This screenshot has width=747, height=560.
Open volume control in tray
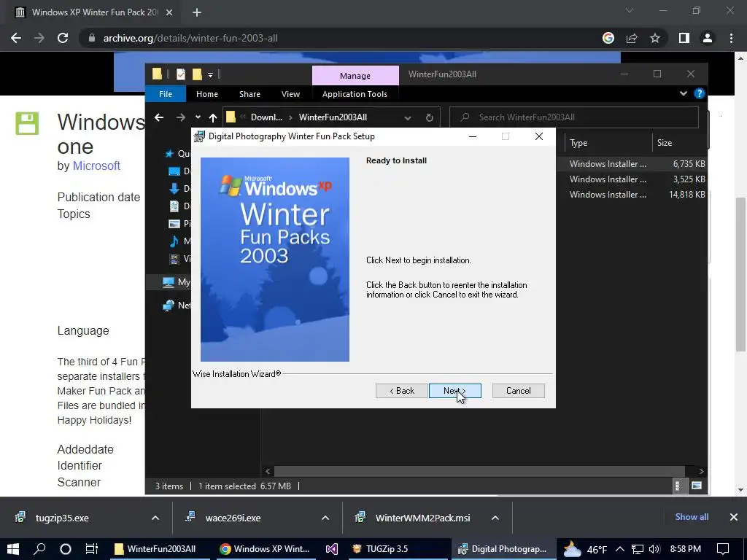654,548
